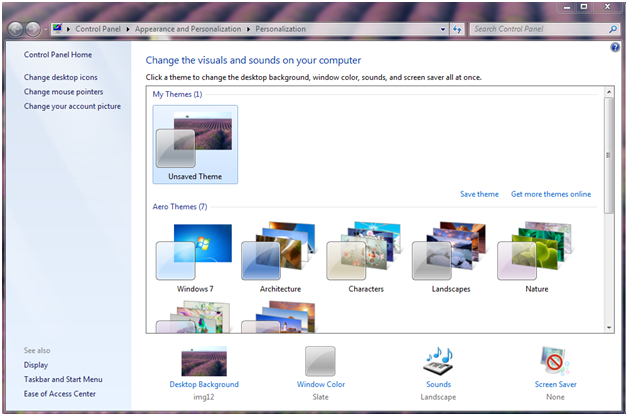Click theme list scroll down arrow
The height and width of the screenshot is (416, 628).
point(609,327)
